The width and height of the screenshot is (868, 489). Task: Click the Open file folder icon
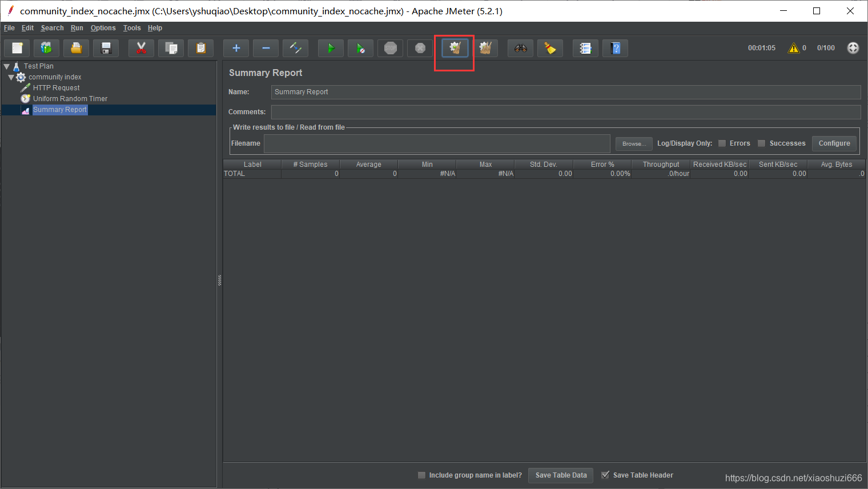[x=76, y=49]
